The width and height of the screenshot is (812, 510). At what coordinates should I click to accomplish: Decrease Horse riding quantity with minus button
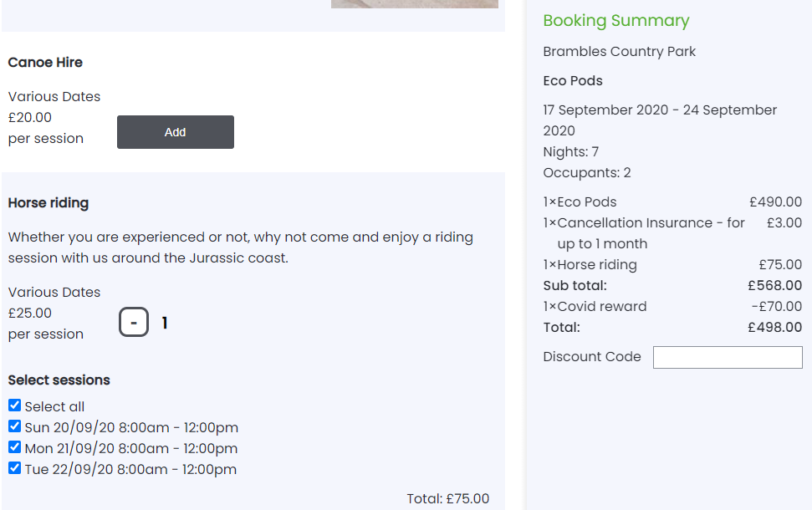point(134,323)
